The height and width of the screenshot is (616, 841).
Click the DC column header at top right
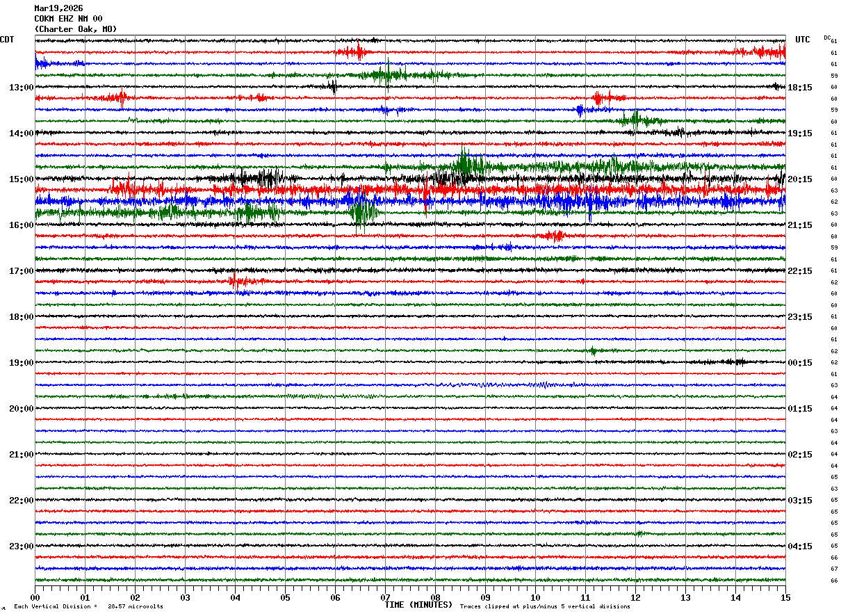827,38
